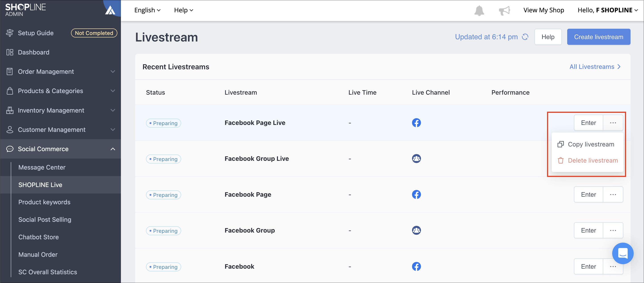644x283 pixels.
Task: Collapse the Social Commerce section
Action: point(60,149)
